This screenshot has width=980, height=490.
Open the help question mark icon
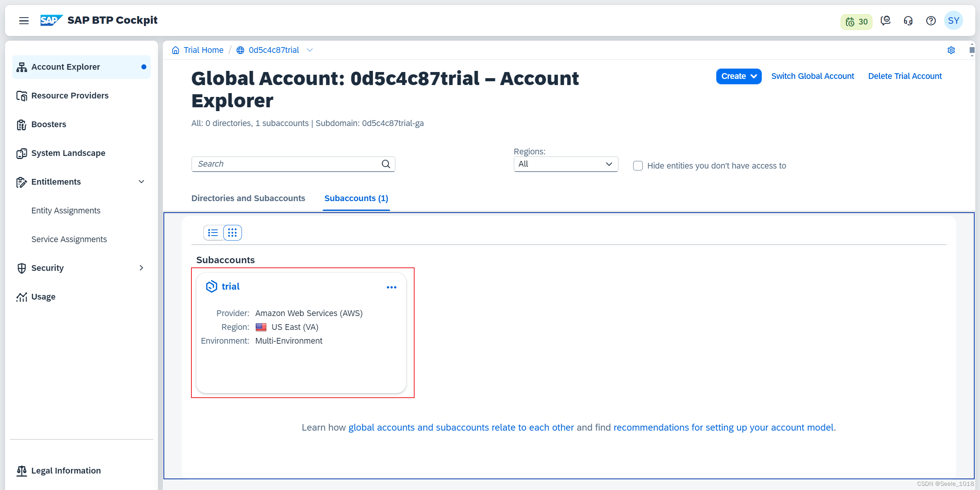click(x=931, y=21)
